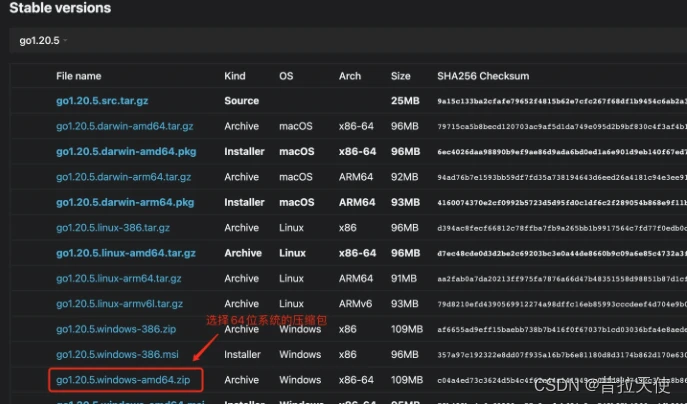
Task: Click 93MB in darwin-arm64.pkg row
Action: pos(405,202)
